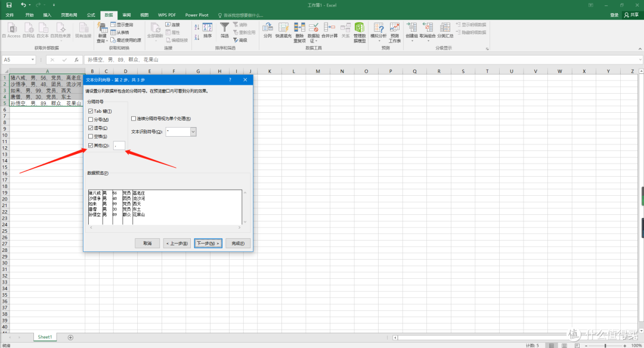This screenshot has width=644, height=348.
Task: Collapse the ribbon with the chevron
Action: tap(640, 48)
